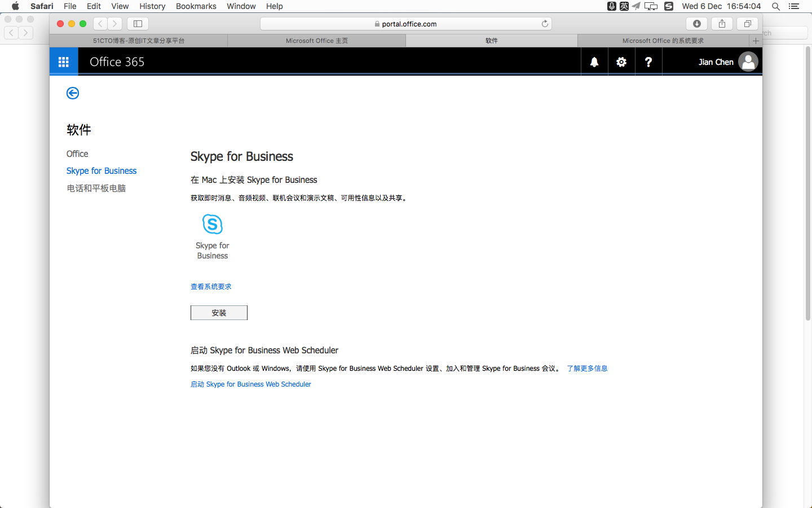Show all tabs overview button

pos(747,24)
